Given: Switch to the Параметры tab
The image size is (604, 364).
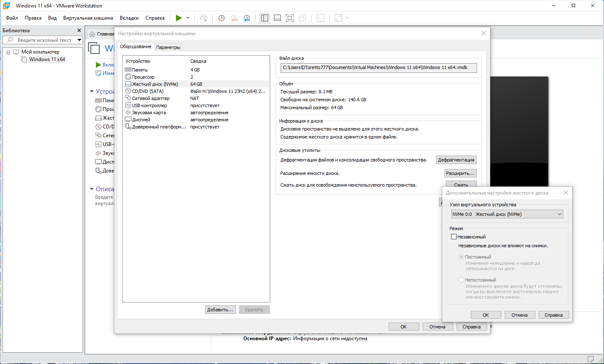Looking at the screenshot, I should coord(168,47).
